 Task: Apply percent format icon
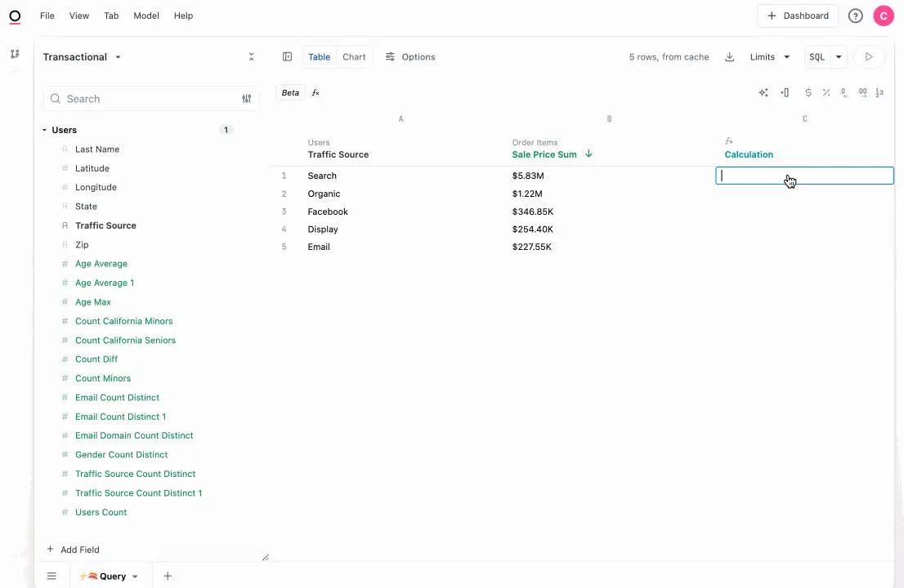click(826, 93)
